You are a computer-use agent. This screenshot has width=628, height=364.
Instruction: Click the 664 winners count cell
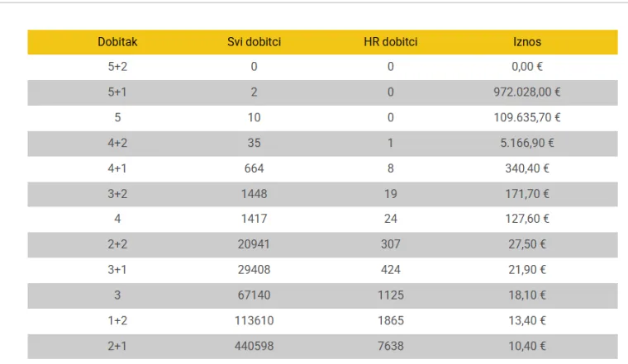tap(254, 168)
